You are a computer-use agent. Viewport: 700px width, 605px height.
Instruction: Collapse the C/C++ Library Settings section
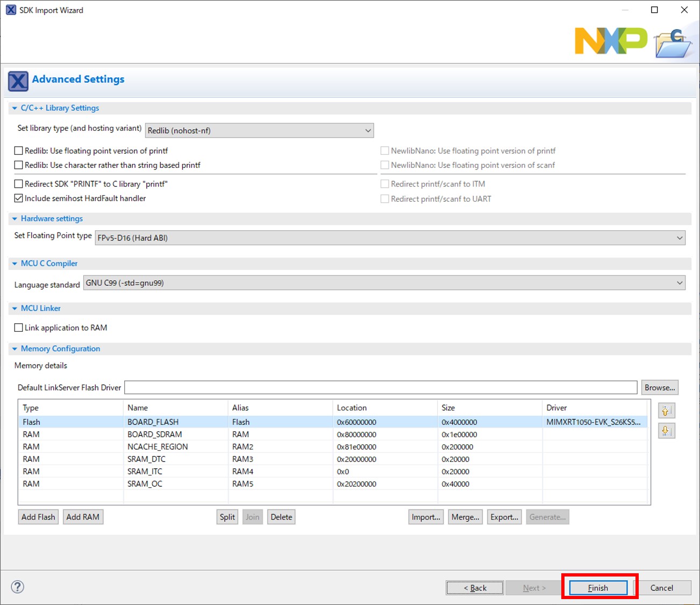(15, 108)
